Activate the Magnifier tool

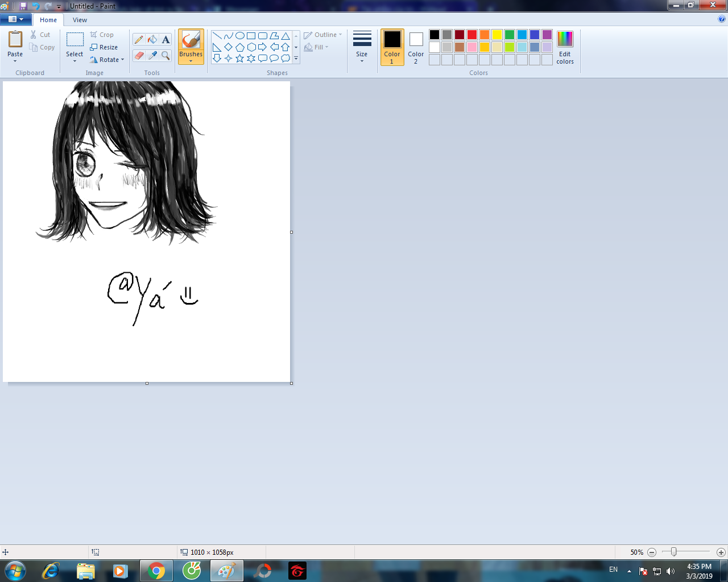coord(166,55)
